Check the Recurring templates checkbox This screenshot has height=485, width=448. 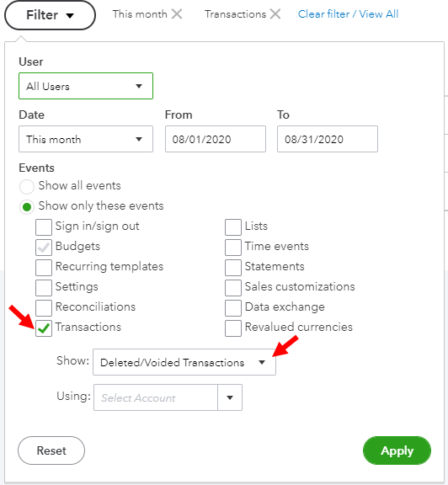pos(44,268)
